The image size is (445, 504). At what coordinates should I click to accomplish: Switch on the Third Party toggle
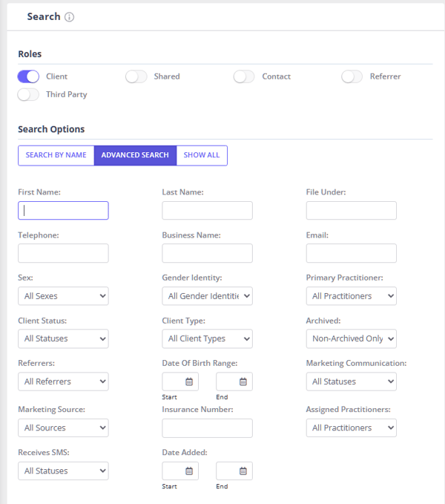[28, 94]
